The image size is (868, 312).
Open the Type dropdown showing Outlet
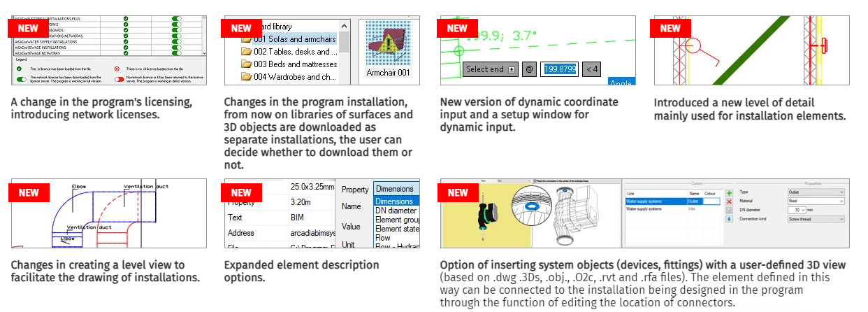click(816, 192)
